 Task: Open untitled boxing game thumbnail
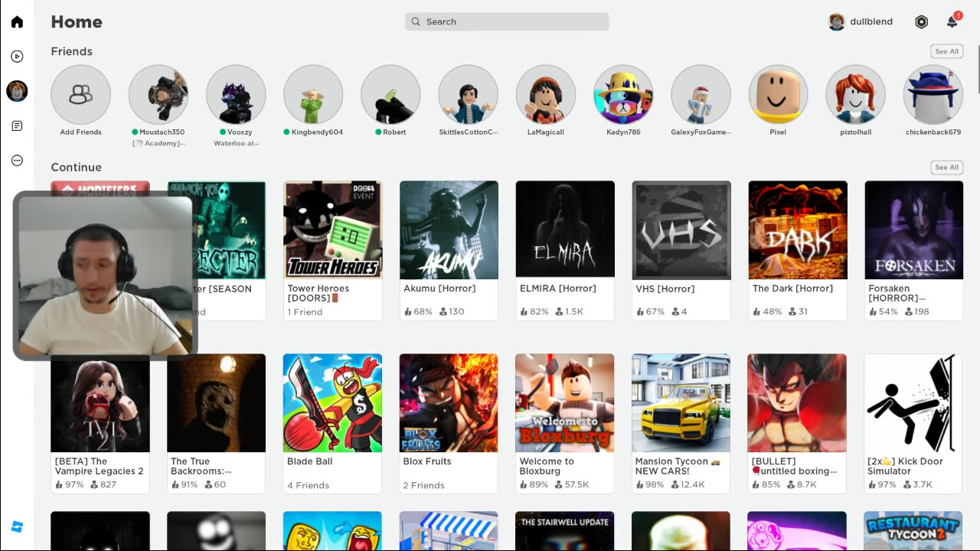(x=797, y=403)
